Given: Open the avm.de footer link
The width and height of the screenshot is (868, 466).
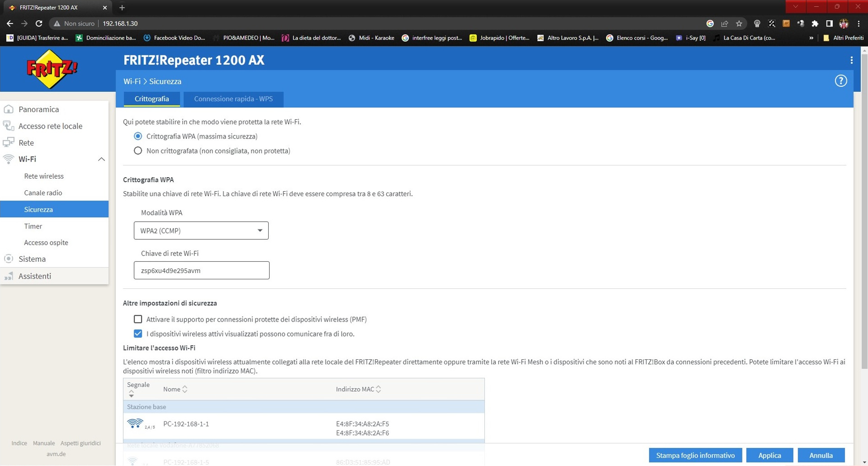Looking at the screenshot, I should (x=56, y=454).
